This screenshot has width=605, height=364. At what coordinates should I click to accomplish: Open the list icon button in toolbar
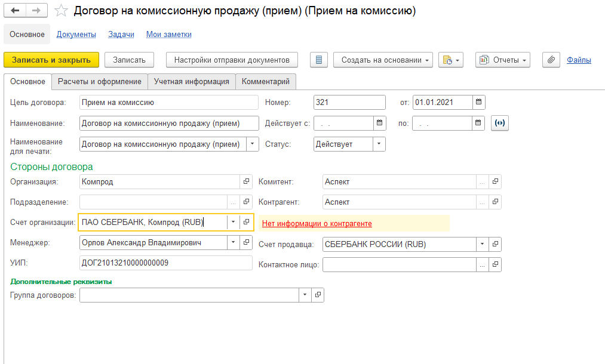pos(319,60)
